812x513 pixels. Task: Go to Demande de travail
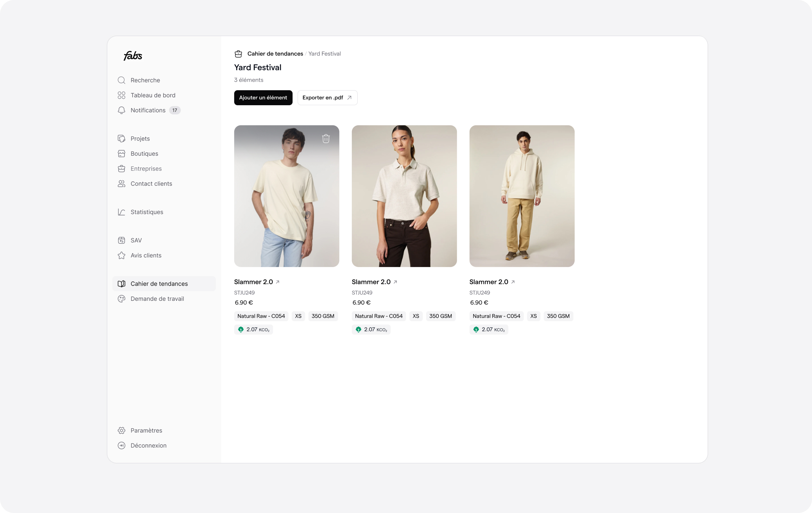click(157, 299)
